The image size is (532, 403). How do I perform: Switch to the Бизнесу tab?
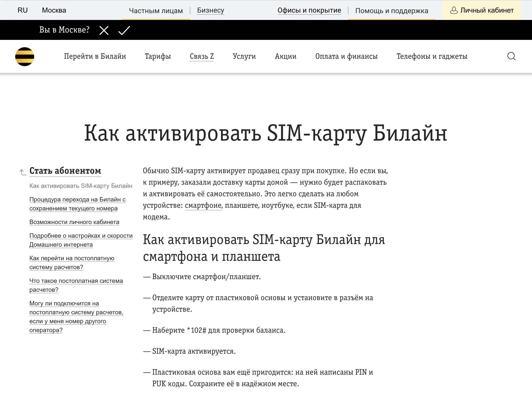click(x=211, y=10)
